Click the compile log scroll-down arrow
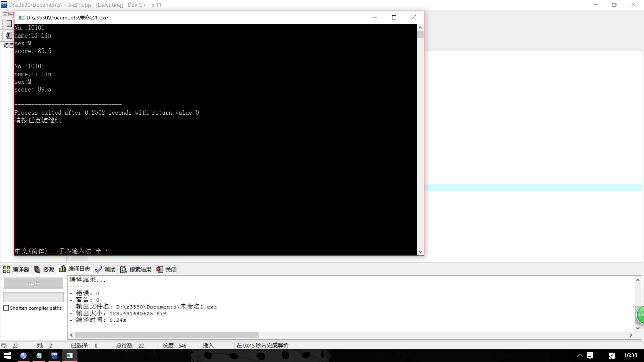This screenshot has width=644, height=362. (x=638, y=328)
